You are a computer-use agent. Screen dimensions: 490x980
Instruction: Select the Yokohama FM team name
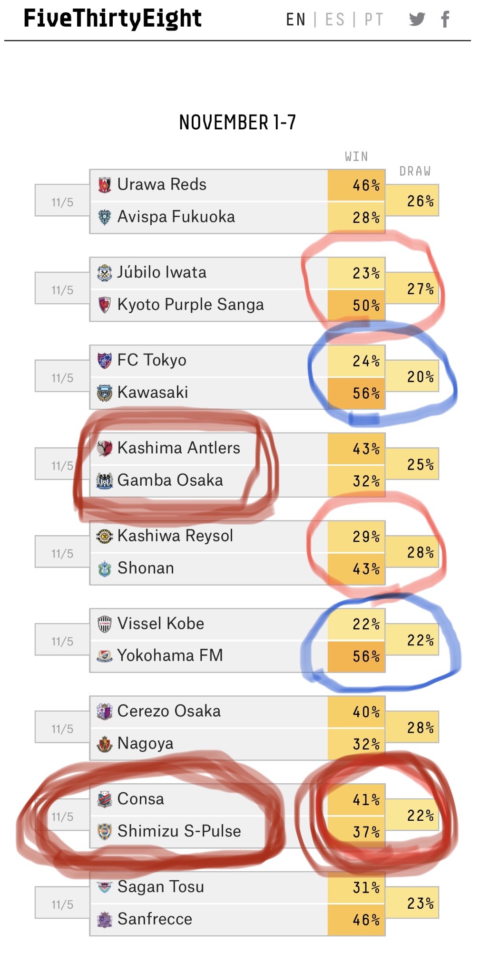(170, 655)
